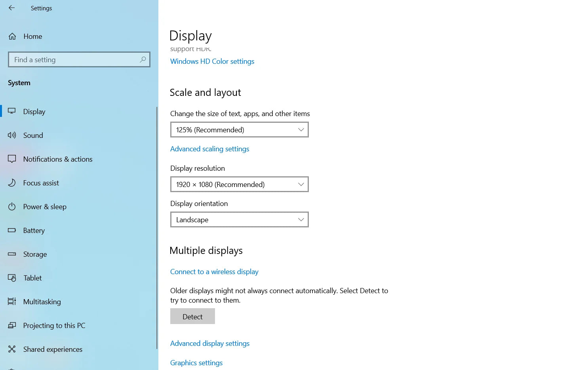Click the System section label

click(19, 83)
